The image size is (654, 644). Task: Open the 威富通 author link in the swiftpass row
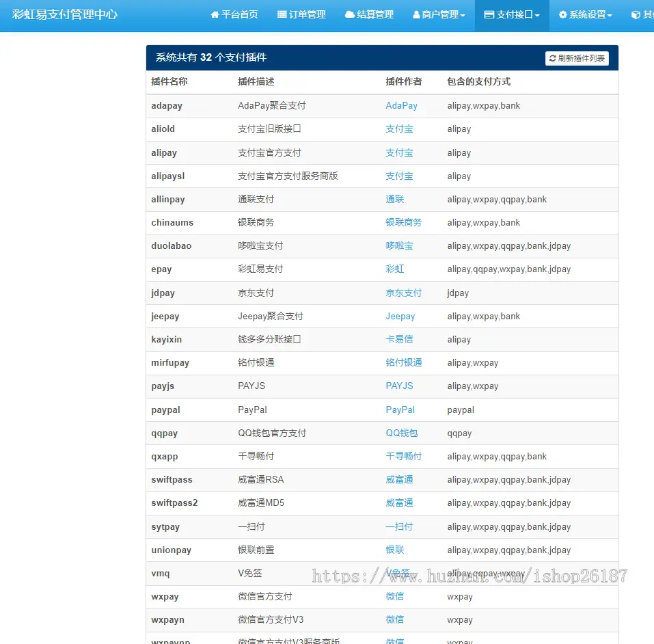point(399,479)
